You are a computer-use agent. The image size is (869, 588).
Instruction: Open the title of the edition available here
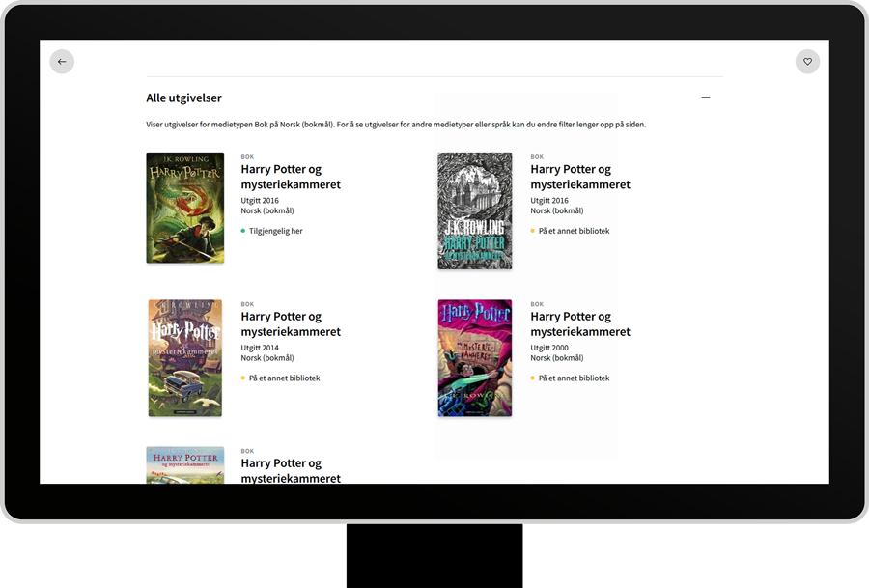tap(290, 177)
